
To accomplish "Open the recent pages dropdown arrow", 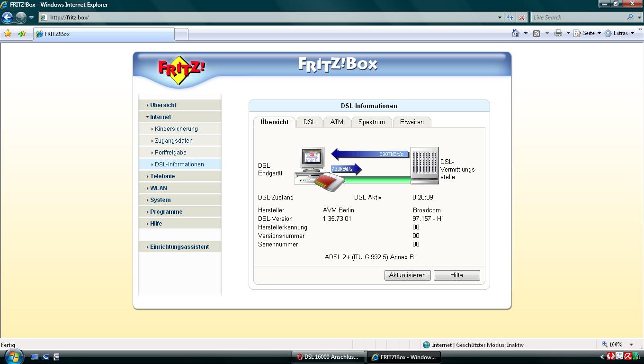I will click(x=32, y=18).
